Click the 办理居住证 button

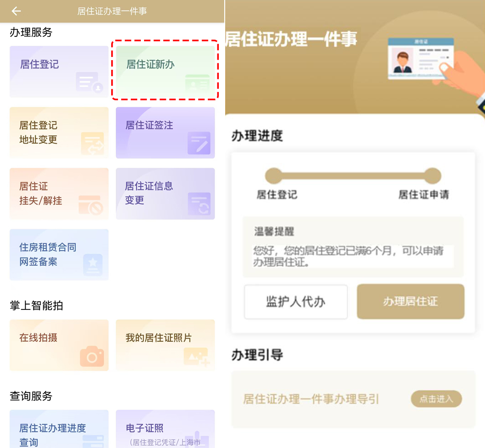coord(410,302)
